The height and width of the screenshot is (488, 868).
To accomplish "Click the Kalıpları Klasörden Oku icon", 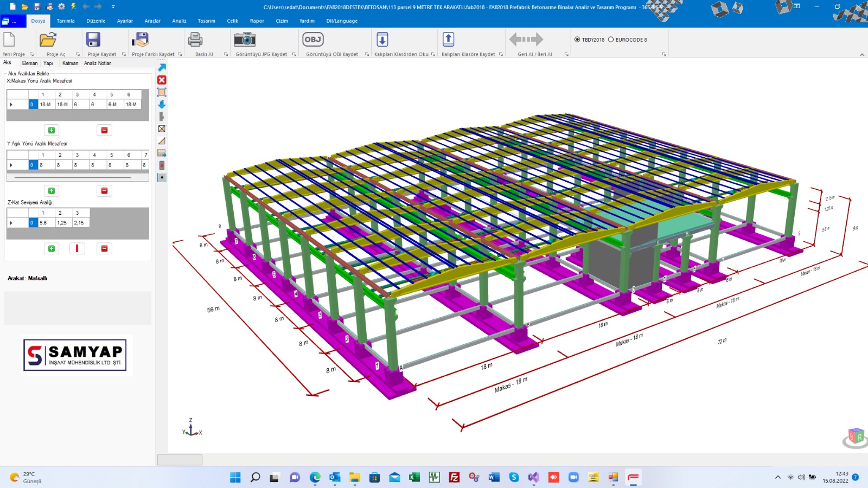I will [x=382, y=39].
